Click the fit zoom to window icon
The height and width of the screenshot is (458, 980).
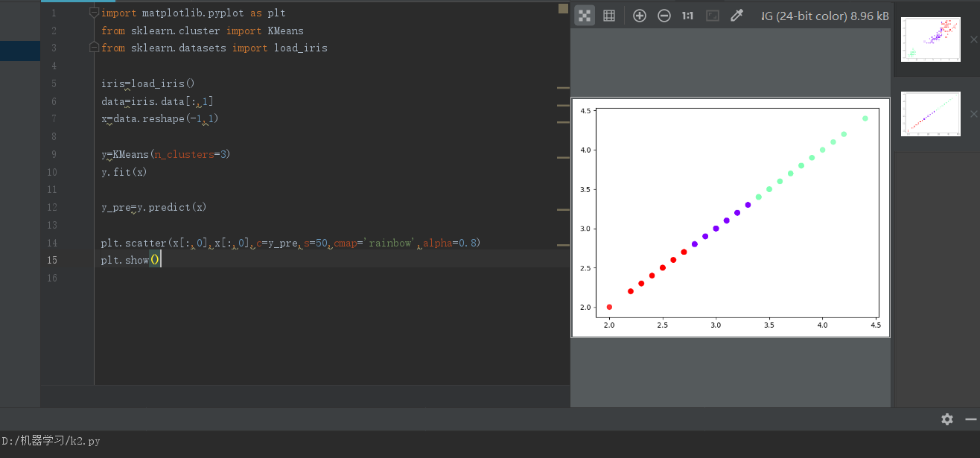click(713, 16)
